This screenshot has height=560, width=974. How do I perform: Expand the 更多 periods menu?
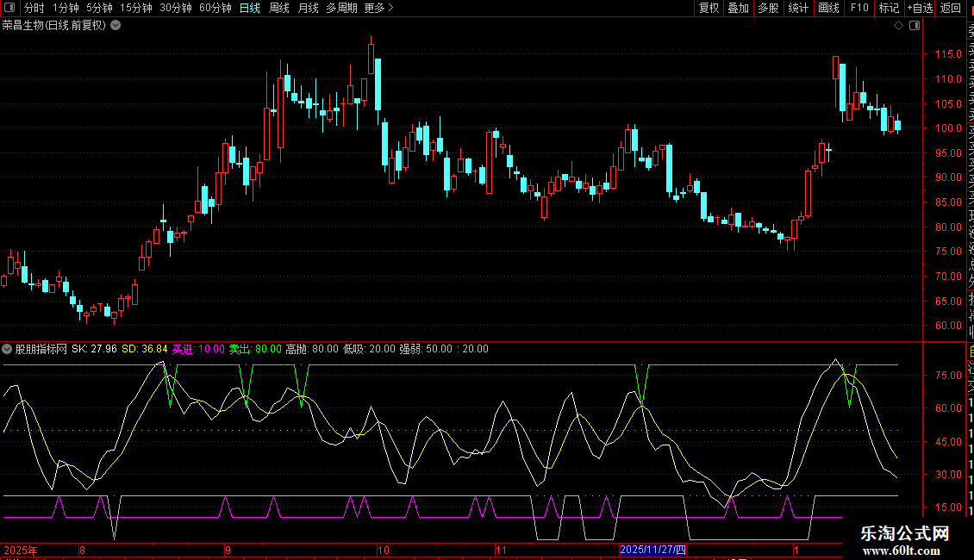tap(378, 8)
